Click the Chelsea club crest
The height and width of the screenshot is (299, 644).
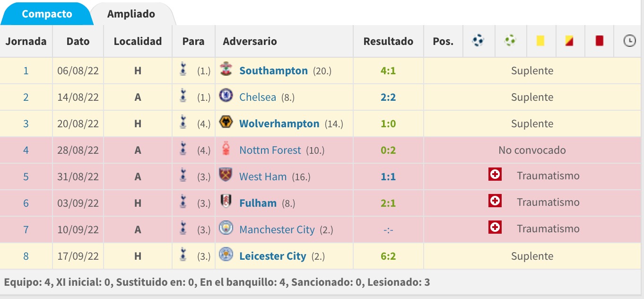226,97
